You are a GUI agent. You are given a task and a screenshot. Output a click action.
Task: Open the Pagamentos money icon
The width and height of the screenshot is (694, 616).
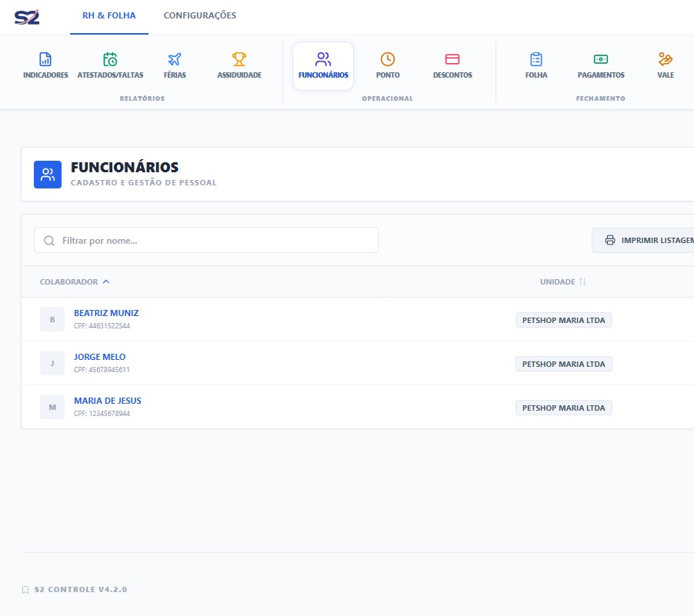point(601,59)
